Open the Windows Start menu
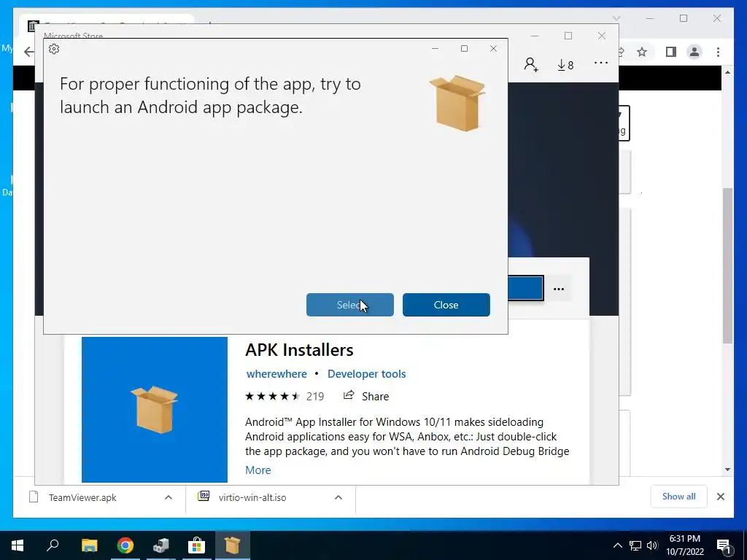 [18, 545]
